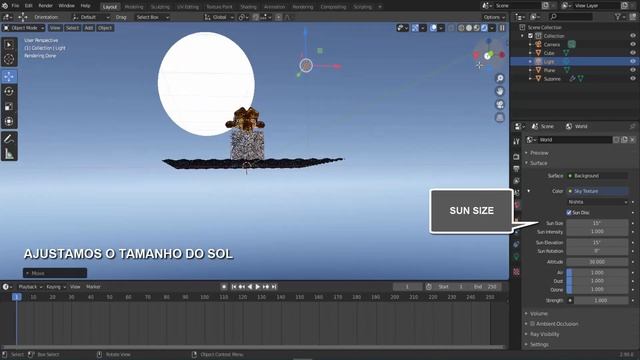The width and height of the screenshot is (640, 360).
Task: Open the World properties tab icon
Action: (x=516, y=204)
